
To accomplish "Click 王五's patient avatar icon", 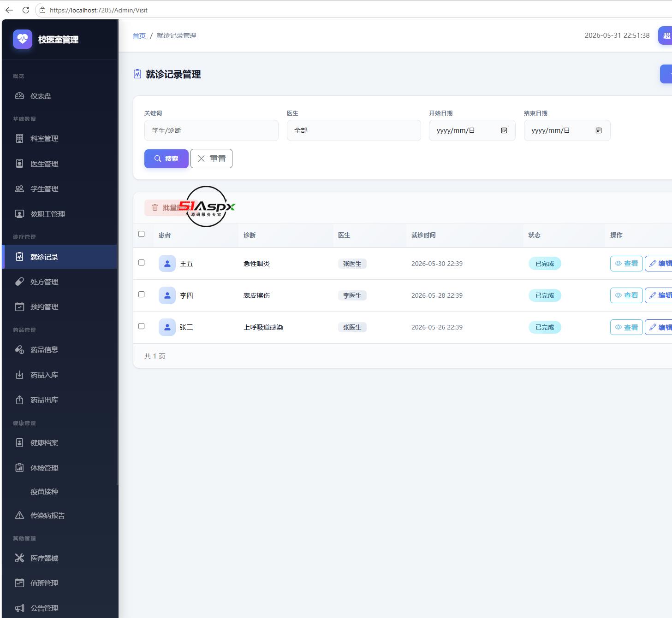I will point(167,264).
